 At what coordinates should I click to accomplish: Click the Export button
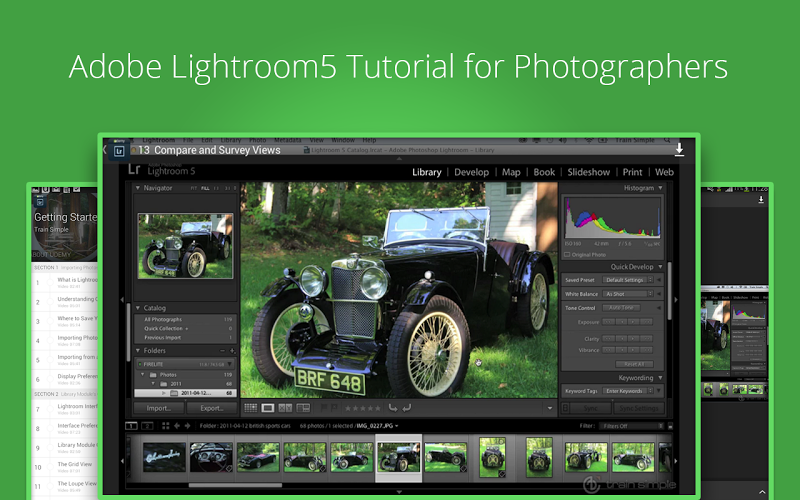tap(211, 408)
